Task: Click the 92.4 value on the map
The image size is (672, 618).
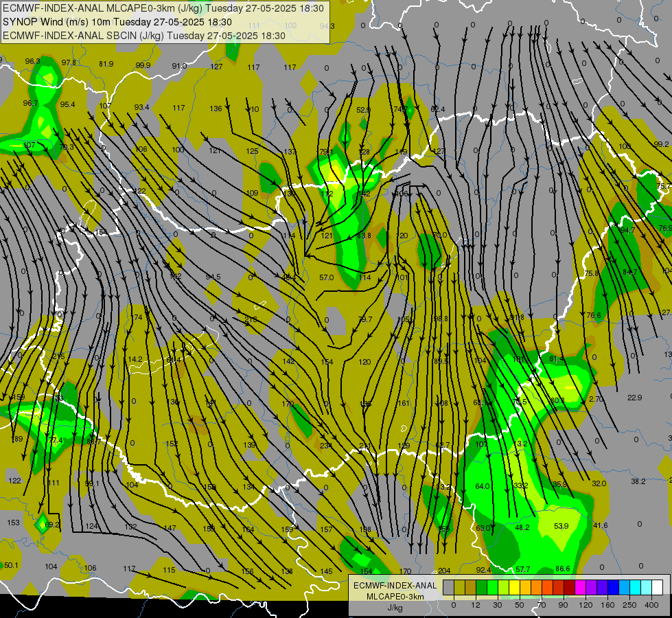Action: [x=483, y=570]
